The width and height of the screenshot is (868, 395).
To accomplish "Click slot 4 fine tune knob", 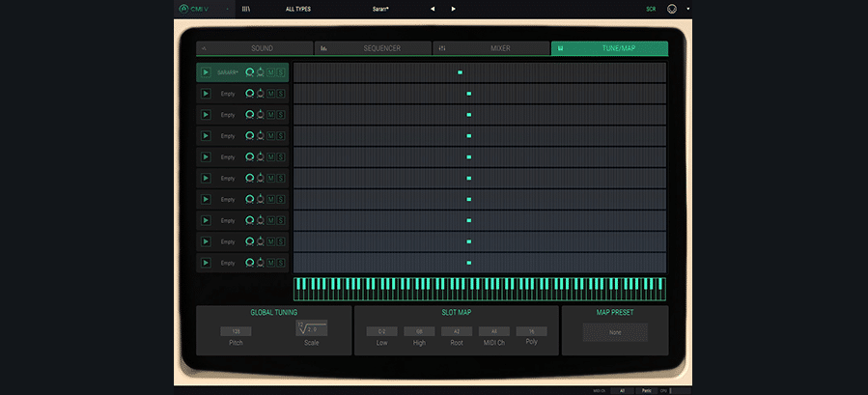I will 260,136.
